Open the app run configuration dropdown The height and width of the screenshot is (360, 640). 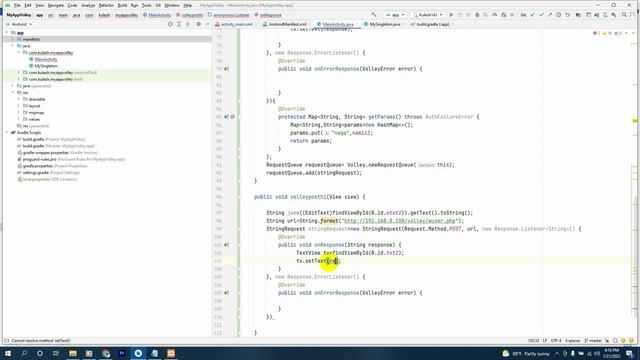coord(395,15)
